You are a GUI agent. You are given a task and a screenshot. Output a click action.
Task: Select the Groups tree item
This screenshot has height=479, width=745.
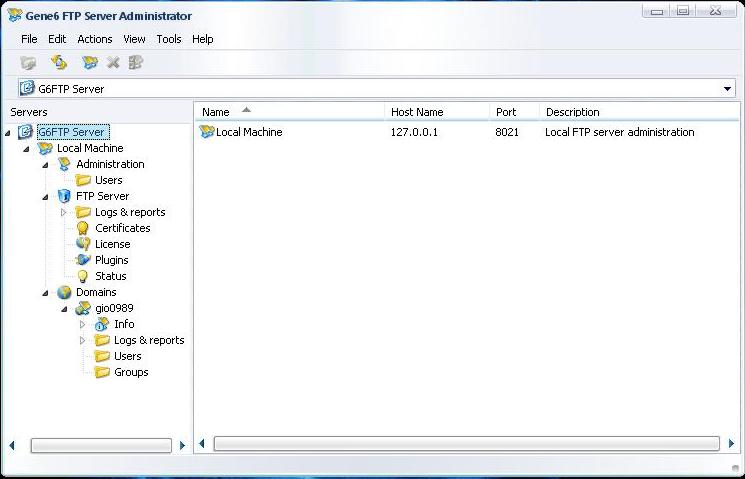[131, 372]
